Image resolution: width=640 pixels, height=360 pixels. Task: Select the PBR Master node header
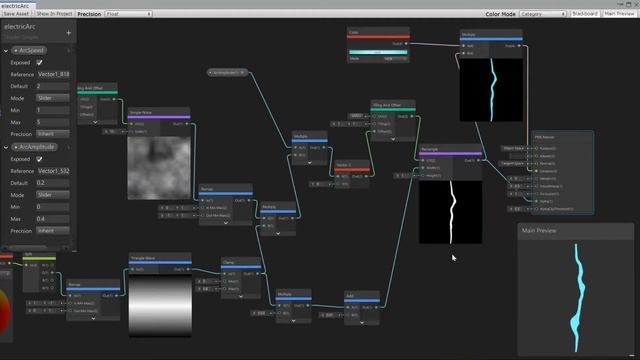click(x=562, y=137)
